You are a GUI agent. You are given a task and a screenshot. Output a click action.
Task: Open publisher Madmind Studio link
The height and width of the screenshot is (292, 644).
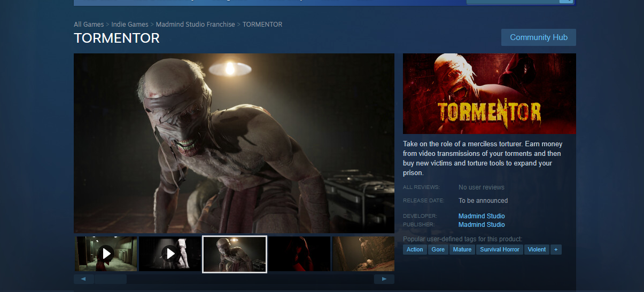[x=482, y=225]
